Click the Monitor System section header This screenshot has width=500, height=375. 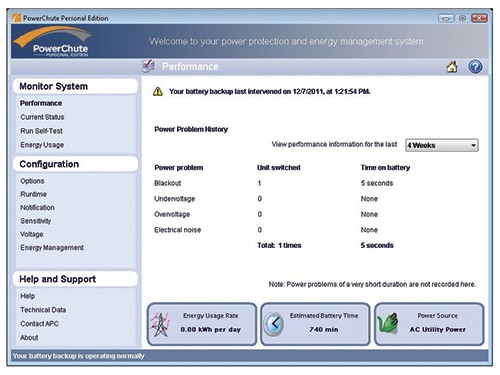coord(75,86)
